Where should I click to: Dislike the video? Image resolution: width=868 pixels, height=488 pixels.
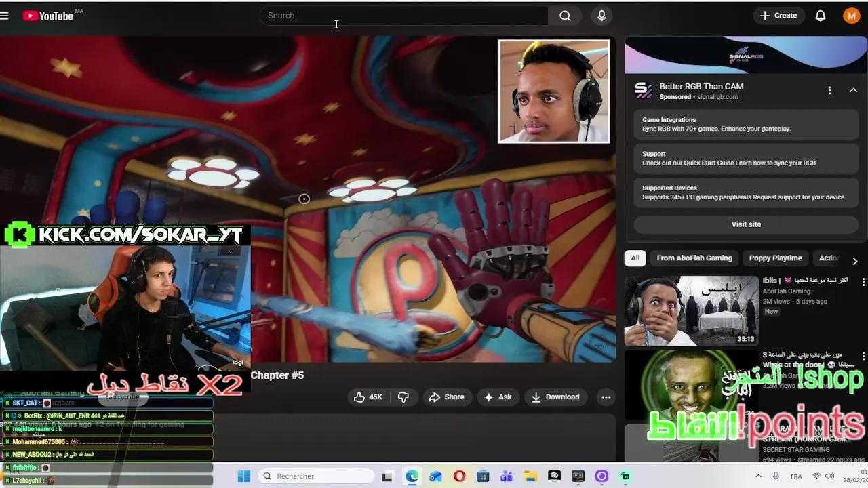click(403, 397)
